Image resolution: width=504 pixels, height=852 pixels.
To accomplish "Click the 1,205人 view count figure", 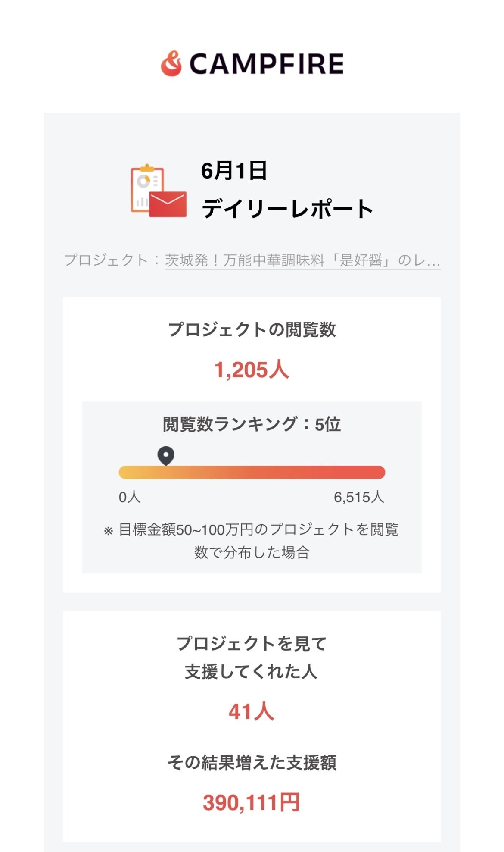I will [x=252, y=370].
